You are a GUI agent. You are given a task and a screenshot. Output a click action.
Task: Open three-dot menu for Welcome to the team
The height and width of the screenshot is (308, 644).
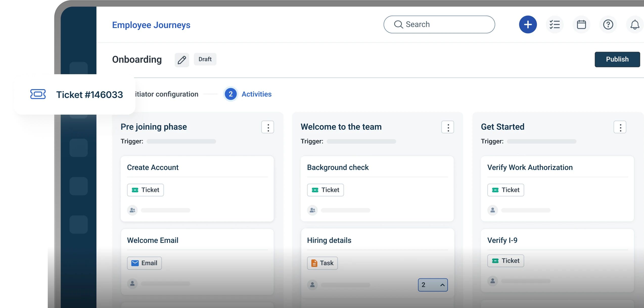pyautogui.click(x=448, y=127)
